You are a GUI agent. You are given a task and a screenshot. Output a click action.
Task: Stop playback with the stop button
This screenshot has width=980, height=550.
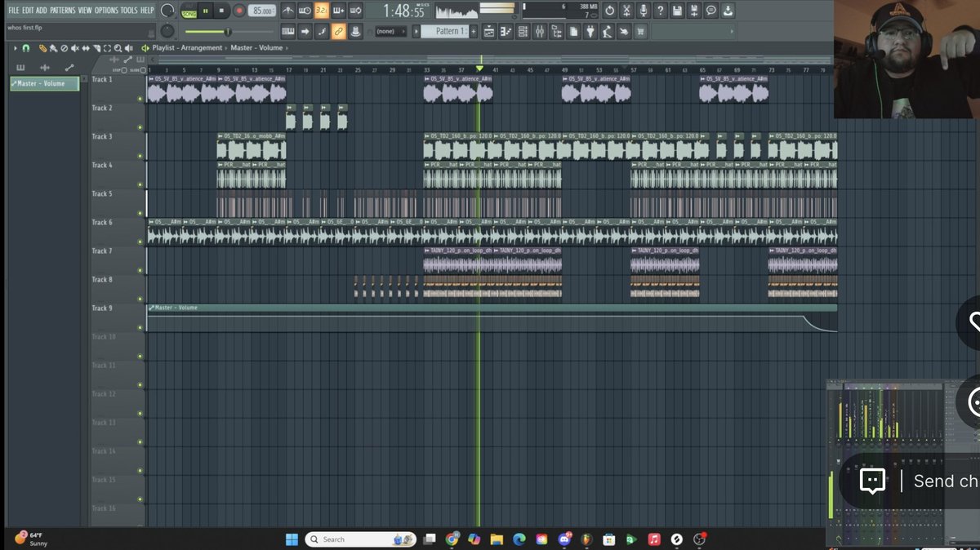pos(222,11)
